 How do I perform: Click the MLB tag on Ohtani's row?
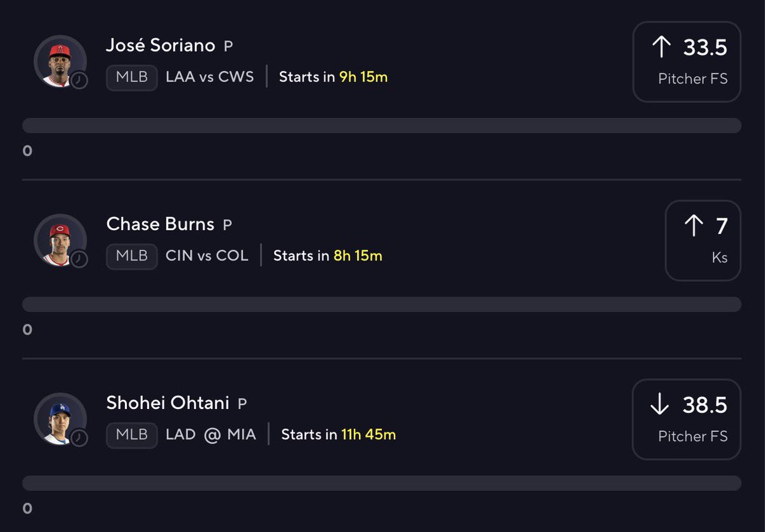pyautogui.click(x=132, y=435)
